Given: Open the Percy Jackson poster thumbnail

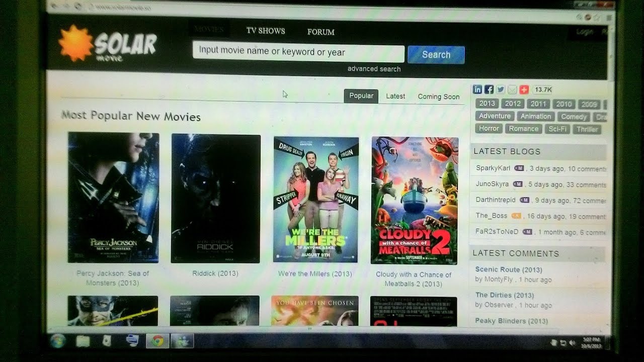Looking at the screenshot, I should coord(113,198).
